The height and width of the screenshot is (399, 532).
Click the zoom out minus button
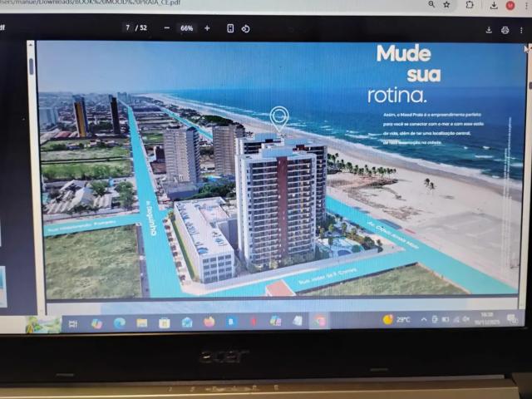166,28
